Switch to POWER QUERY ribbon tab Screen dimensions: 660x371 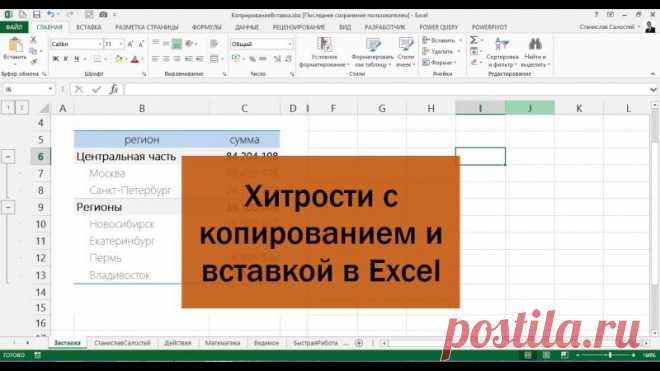click(439, 27)
